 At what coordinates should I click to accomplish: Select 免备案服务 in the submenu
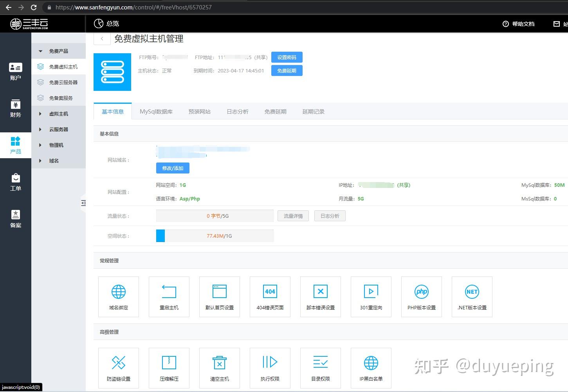(x=59, y=98)
